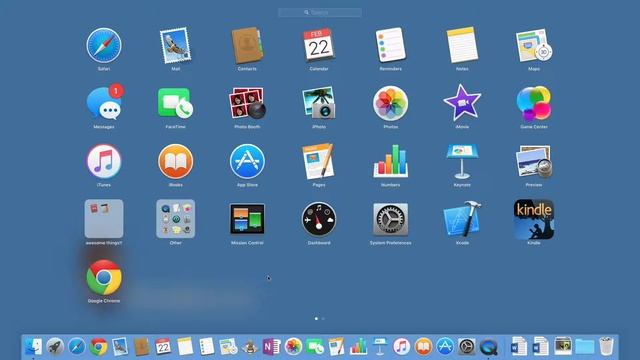Open Numbers chart icon in the Dock

coord(358,347)
